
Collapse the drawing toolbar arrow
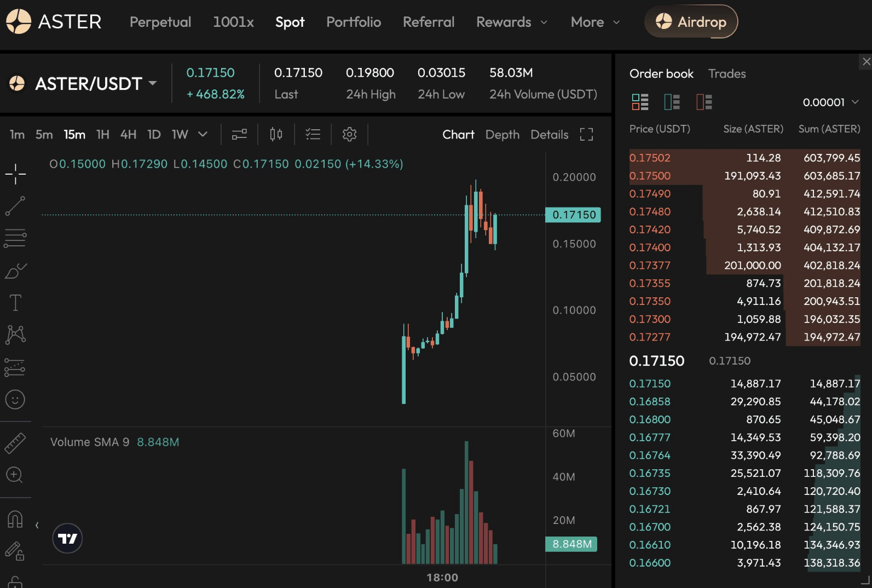pyautogui.click(x=37, y=526)
